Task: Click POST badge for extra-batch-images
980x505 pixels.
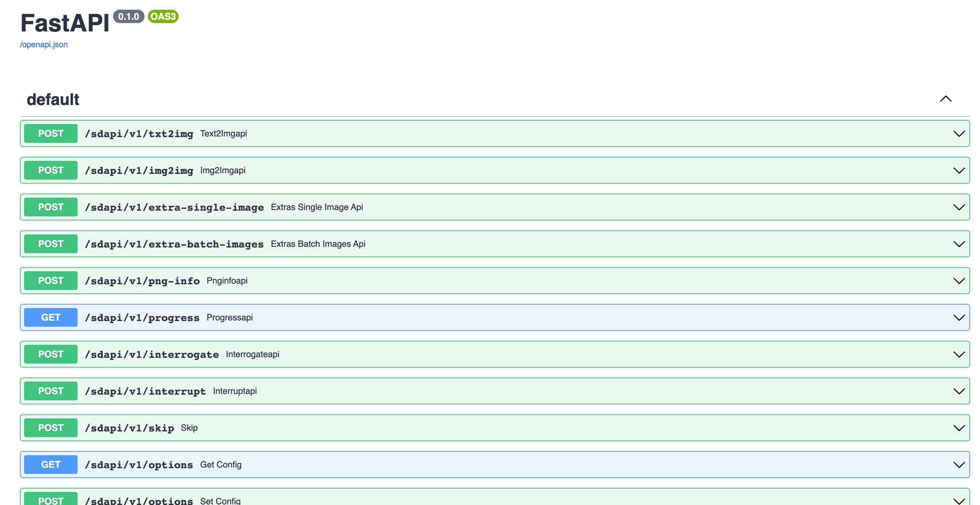Action: point(51,244)
